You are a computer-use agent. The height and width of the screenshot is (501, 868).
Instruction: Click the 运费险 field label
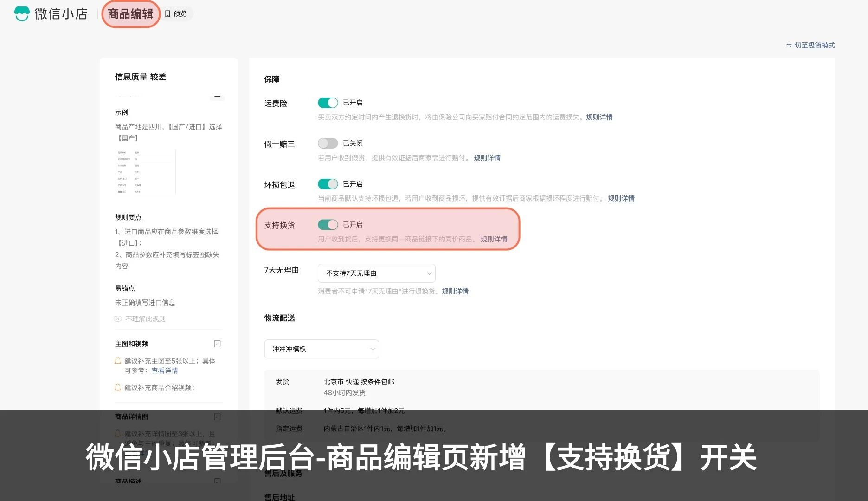pos(276,104)
